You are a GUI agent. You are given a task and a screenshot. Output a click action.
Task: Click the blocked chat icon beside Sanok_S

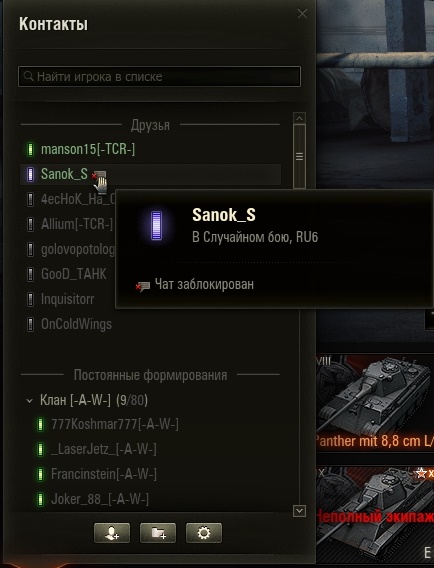click(x=99, y=175)
